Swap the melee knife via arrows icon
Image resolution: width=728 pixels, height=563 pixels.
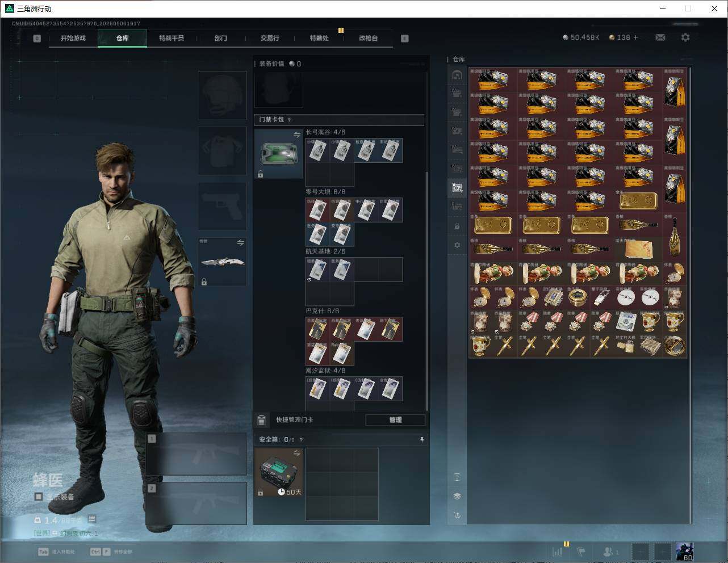click(240, 243)
